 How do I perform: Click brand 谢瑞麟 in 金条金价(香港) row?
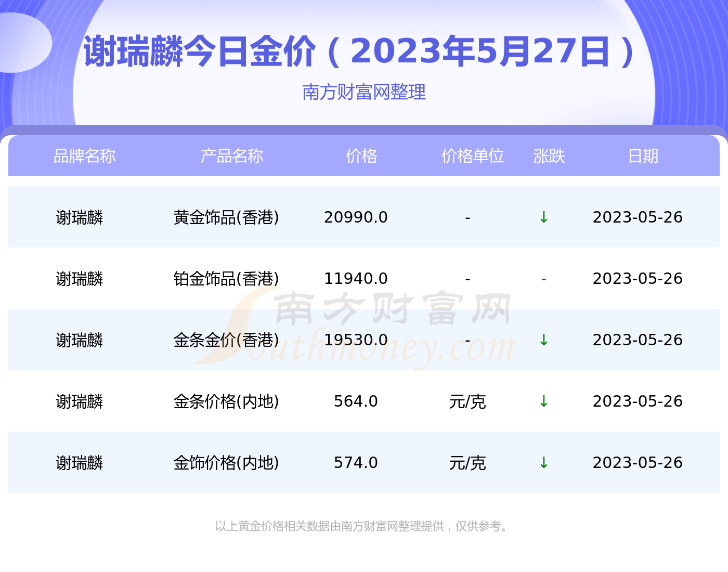pyautogui.click(x=80, y=340)
